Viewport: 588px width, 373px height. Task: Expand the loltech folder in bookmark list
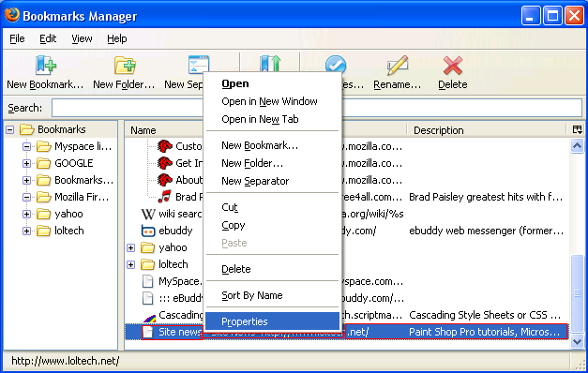click(x=131, y=264)
